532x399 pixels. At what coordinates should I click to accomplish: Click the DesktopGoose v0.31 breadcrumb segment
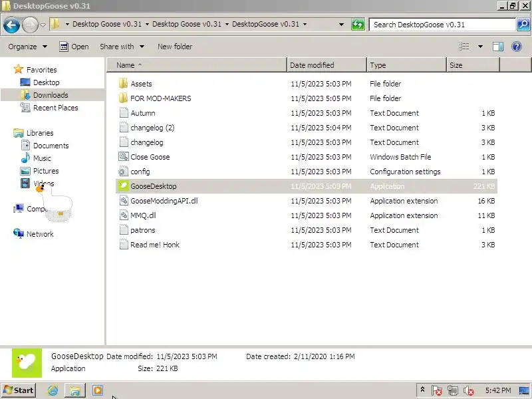(265, 24)
